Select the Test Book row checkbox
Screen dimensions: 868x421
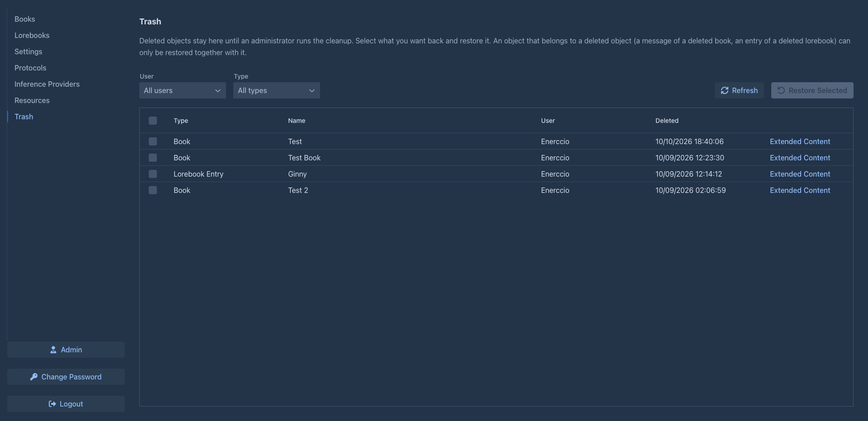[x=153, y=158]
